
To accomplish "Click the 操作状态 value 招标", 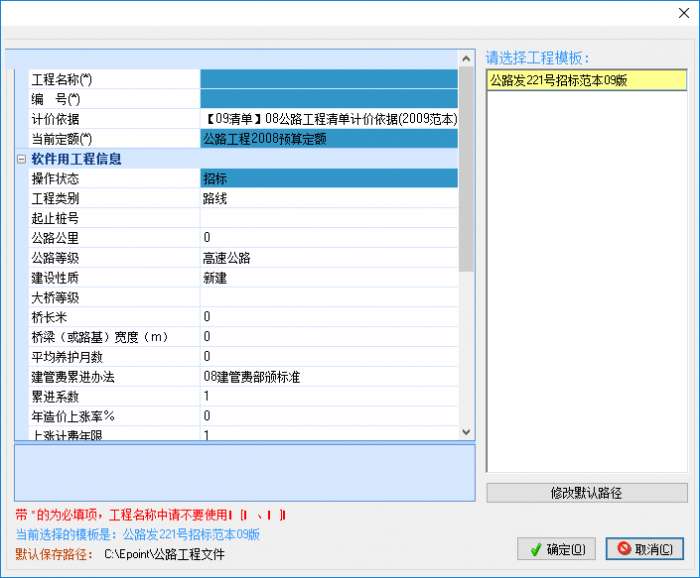I will (x=329, y=178).
